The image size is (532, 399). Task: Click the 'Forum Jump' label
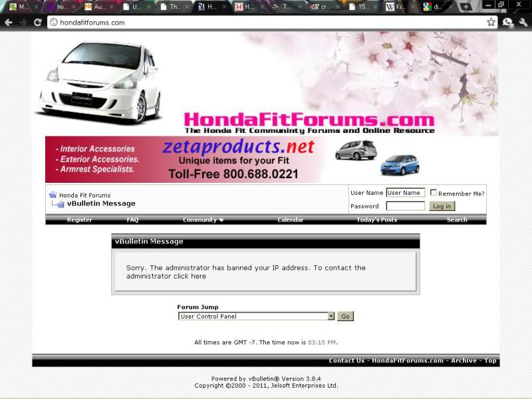pyautogui.click(x=198, y=307)
